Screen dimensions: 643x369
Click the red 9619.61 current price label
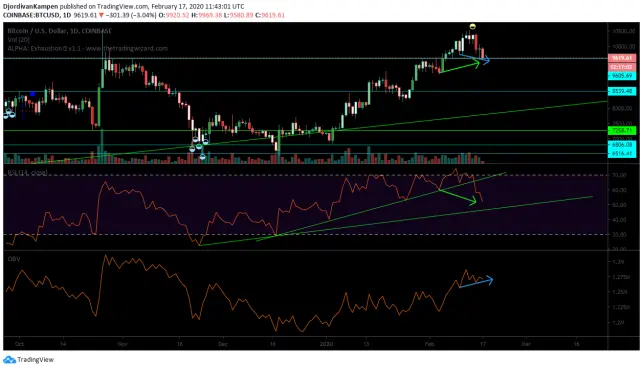622,58
